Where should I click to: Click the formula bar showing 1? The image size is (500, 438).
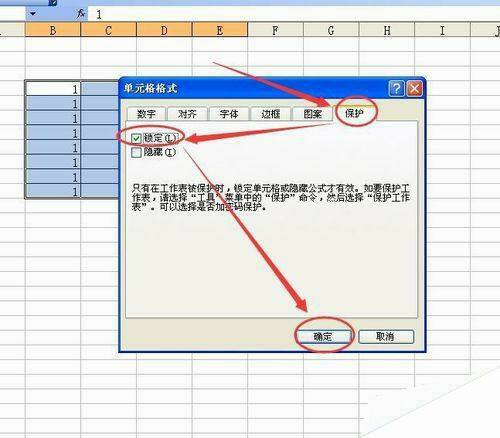[293, 15]
